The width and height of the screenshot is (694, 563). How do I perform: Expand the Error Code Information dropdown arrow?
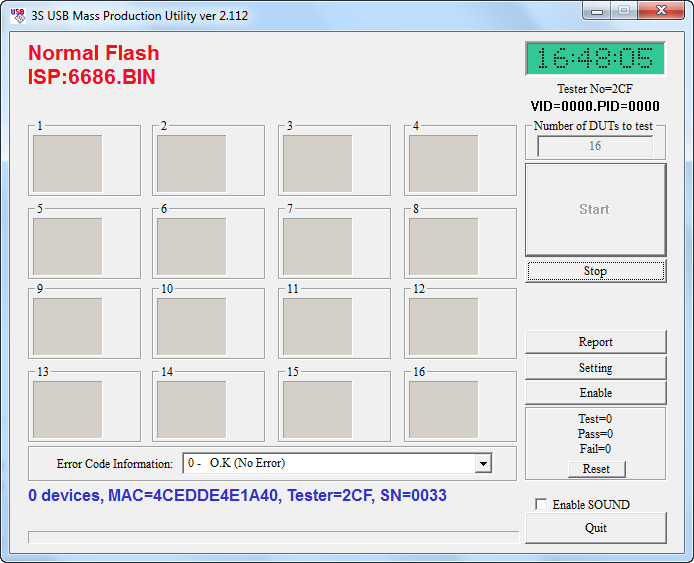click(483, 463)
